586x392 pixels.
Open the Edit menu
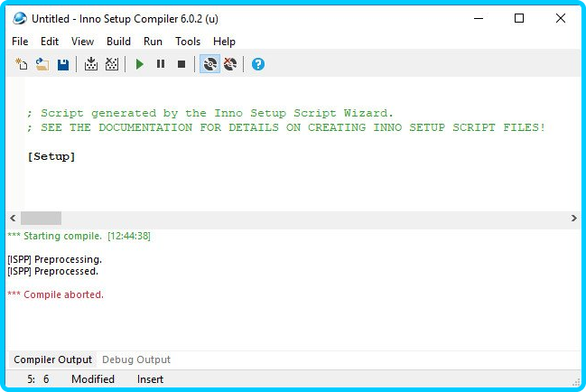pos(50,42)
